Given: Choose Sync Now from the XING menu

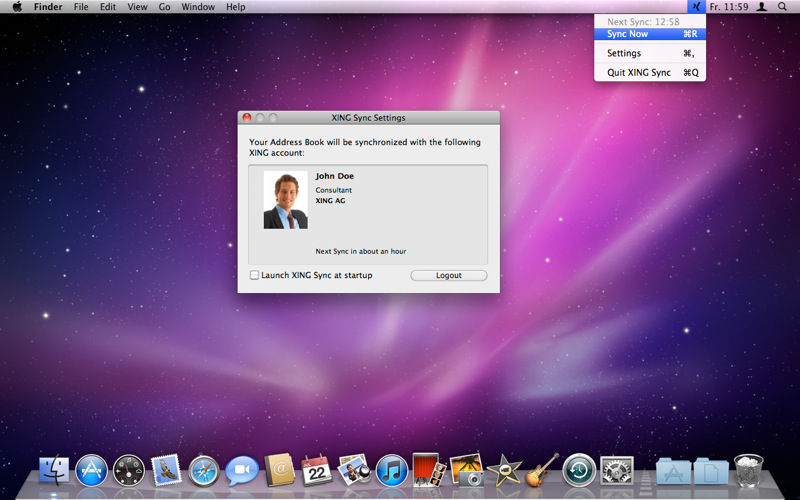Looking at the screenshot, I should click(650, 34).
